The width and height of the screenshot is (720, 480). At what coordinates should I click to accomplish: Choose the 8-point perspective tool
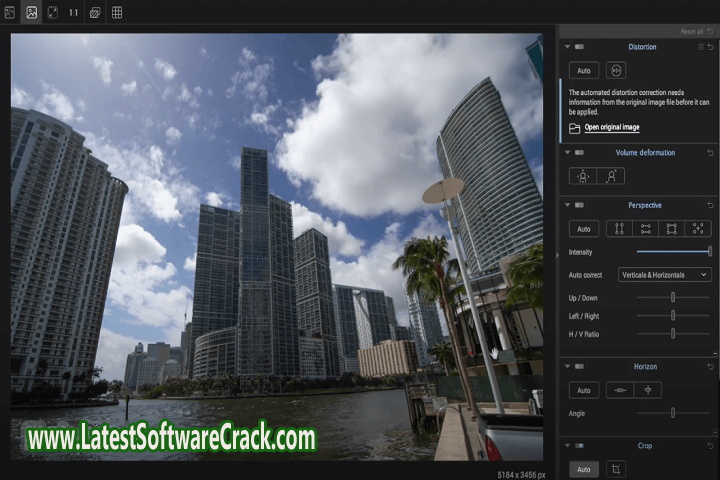(698, 229)
